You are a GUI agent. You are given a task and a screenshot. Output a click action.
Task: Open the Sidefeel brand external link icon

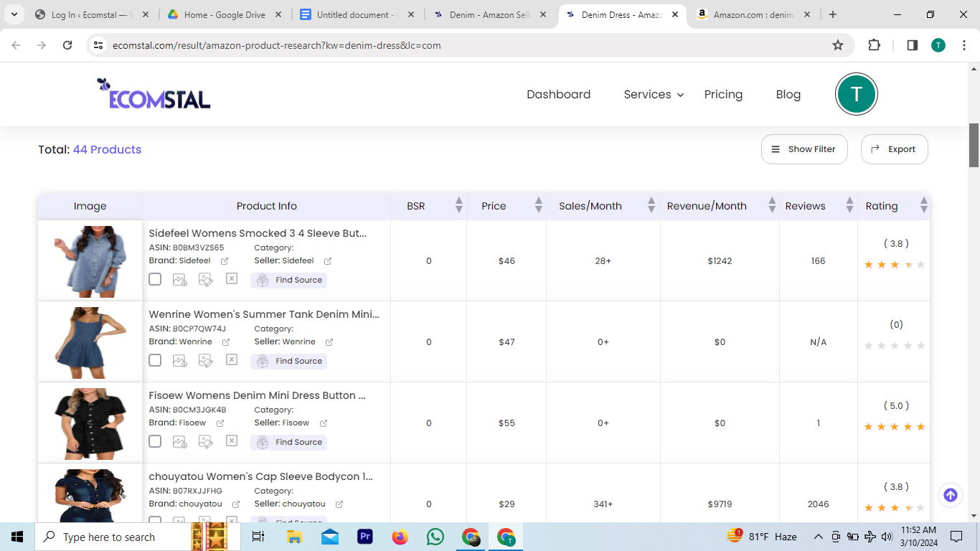point(225,261)
